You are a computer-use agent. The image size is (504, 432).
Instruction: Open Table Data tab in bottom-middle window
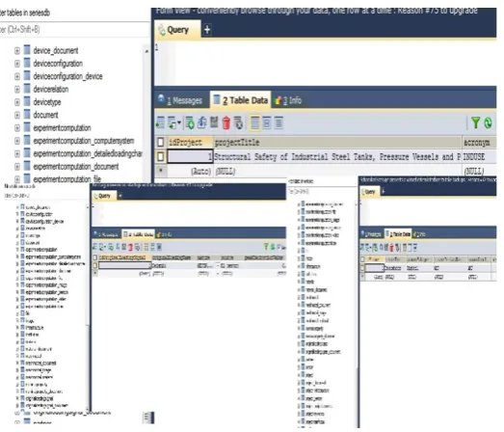138,234
